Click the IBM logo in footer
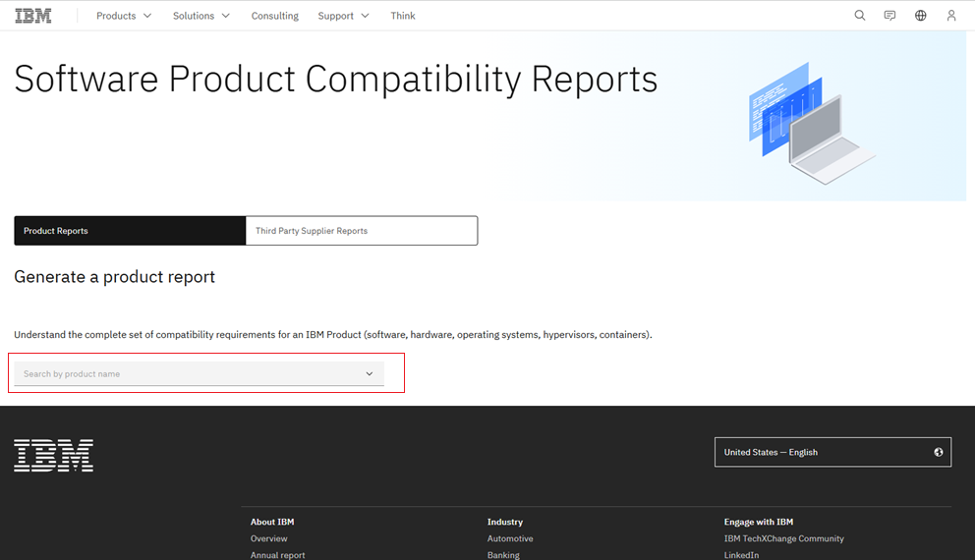 53,456
